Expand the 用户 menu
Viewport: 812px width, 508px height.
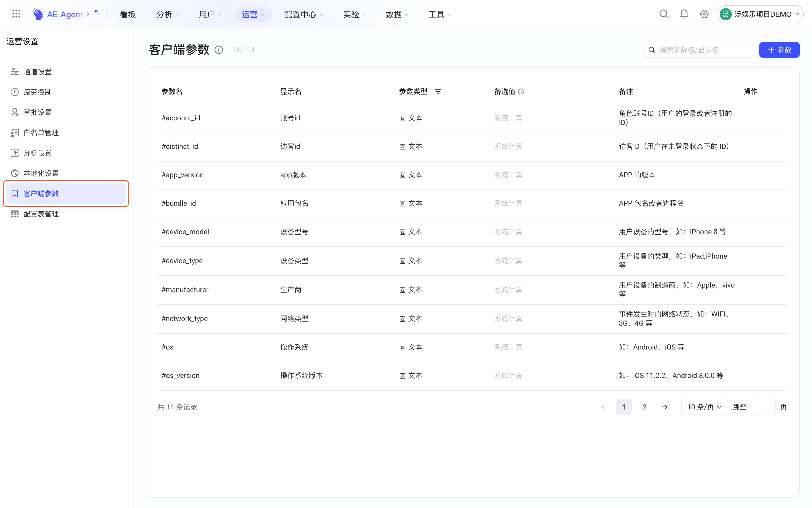(210, 14)
